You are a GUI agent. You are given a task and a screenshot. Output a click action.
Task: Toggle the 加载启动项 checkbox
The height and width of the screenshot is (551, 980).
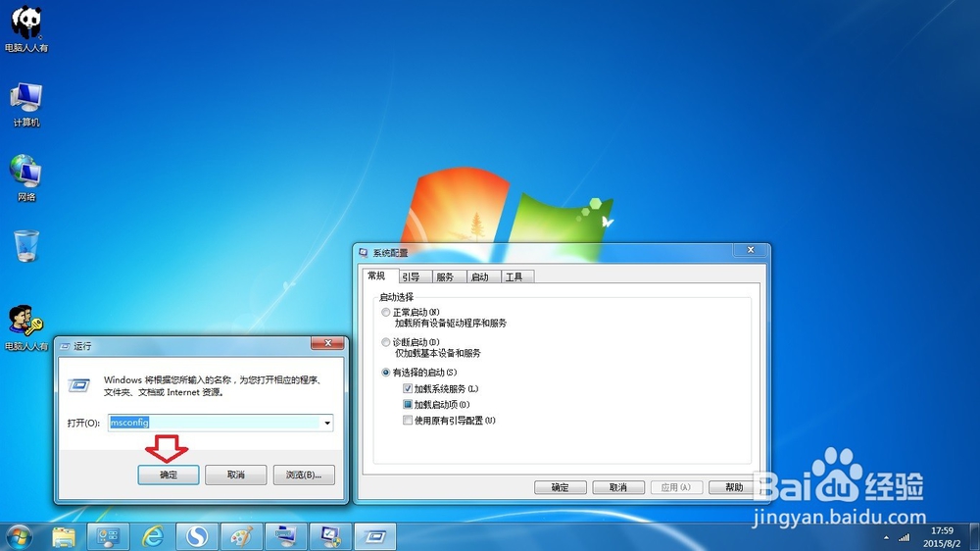tap(408, 405)
